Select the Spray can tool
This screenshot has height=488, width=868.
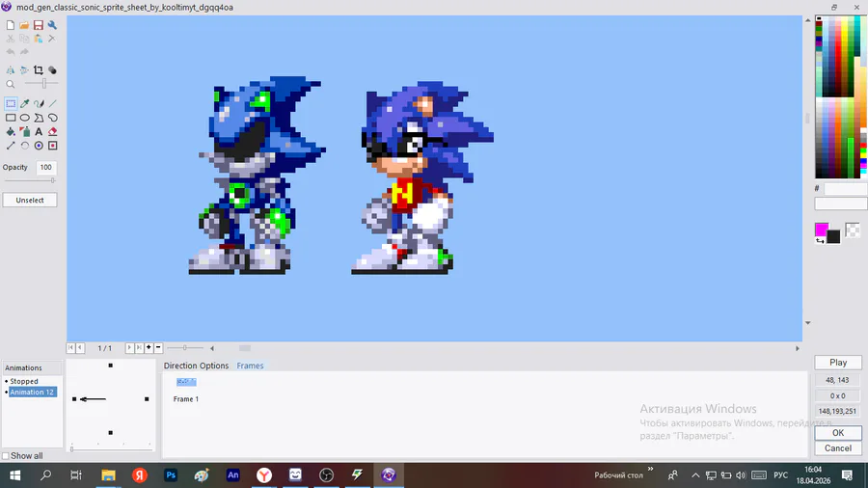[x=25, y=132]
